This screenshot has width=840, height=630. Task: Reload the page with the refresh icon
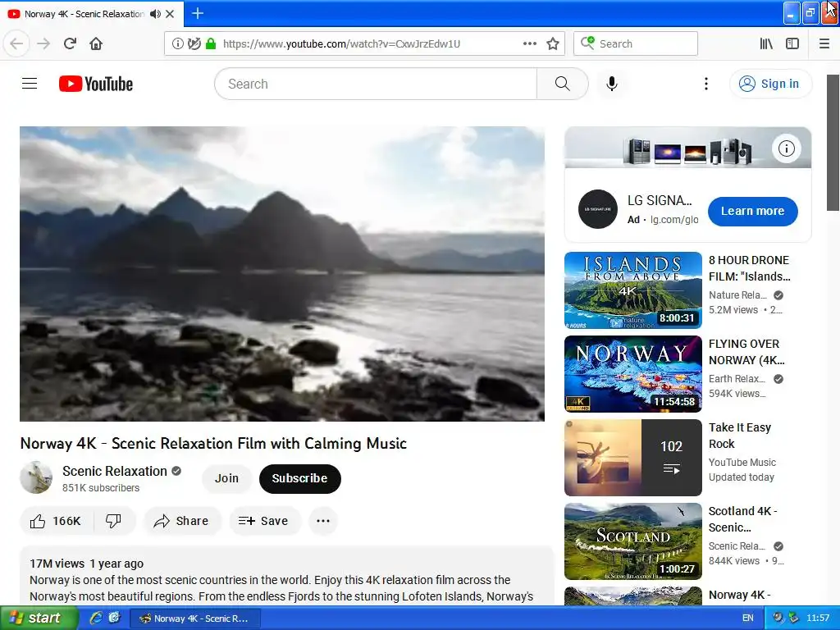[x=70, y=43]
